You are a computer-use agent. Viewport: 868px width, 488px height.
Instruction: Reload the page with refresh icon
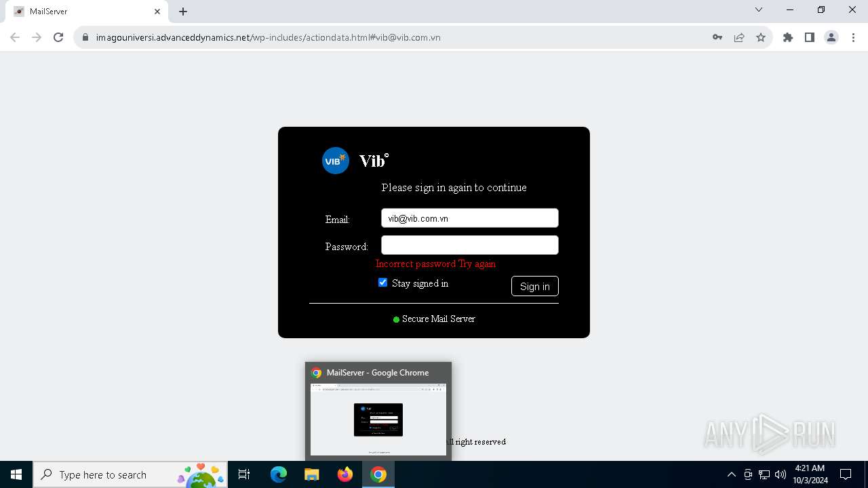click(58, 37)
